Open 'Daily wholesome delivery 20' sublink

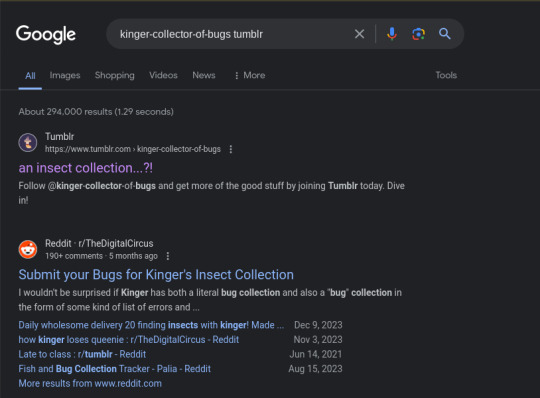pos(151,325)
